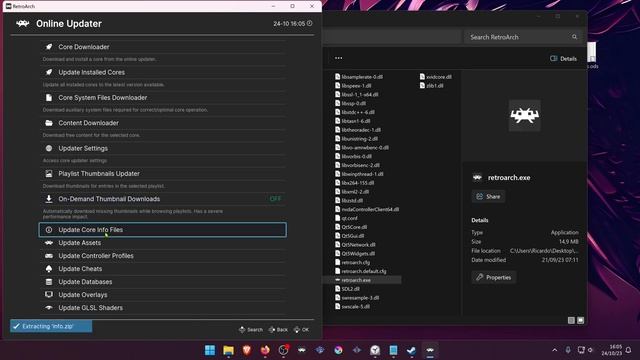640x360 pixels.
Task: Click the RetroArch logo beside Online Updater
Action: click(x=22, y=24)
